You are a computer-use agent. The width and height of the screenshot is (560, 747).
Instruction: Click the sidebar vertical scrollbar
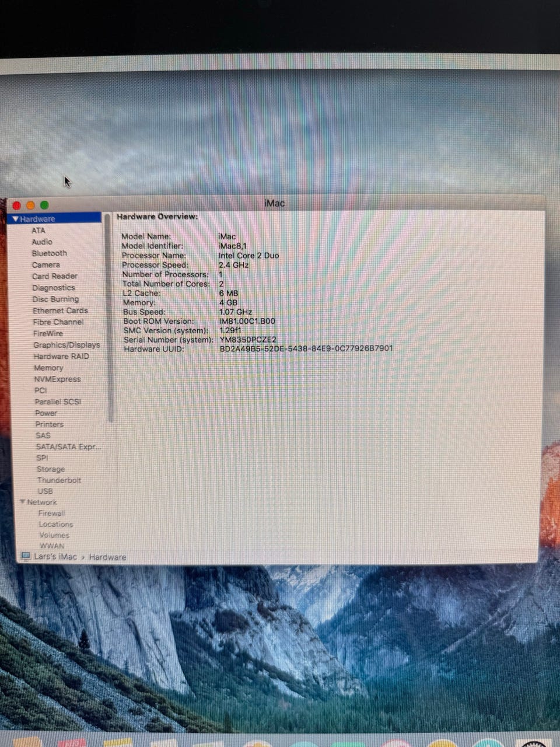[109, 318]
